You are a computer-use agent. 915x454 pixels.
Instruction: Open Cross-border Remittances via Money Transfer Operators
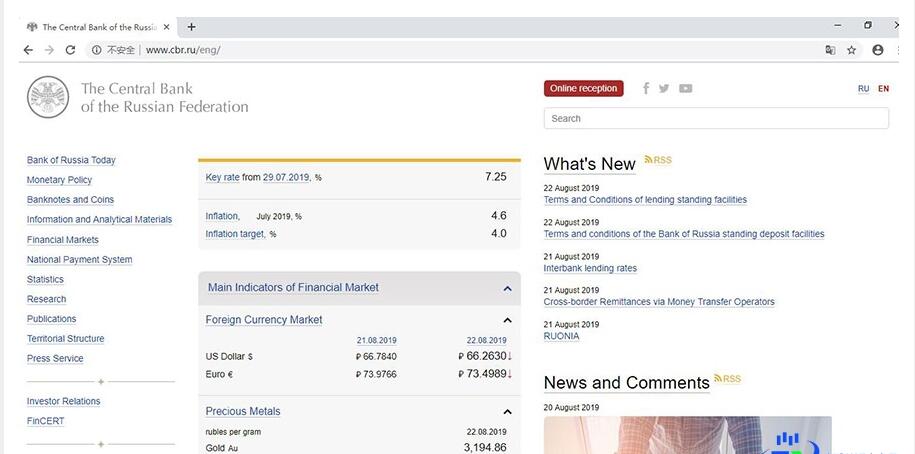pos(659,302)
